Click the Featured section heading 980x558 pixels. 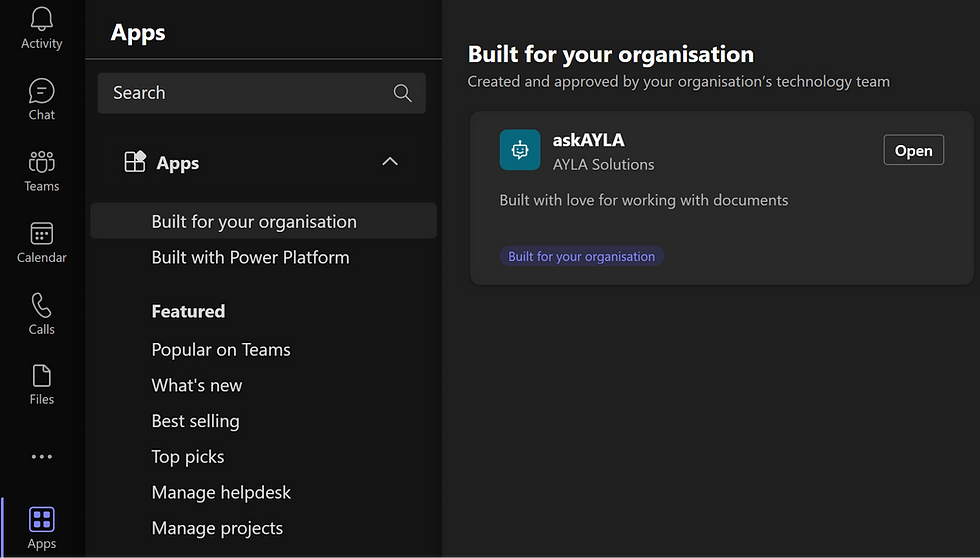188,311
